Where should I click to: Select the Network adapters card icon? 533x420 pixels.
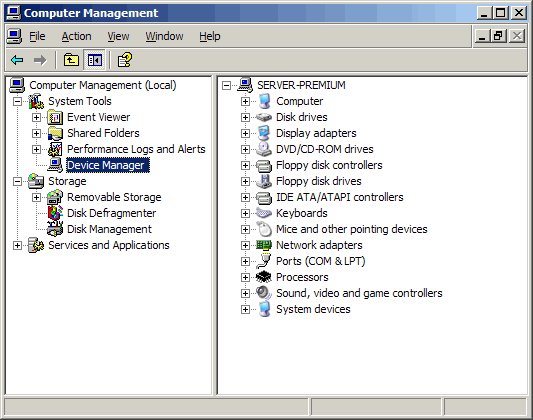(x=264, y=245)
